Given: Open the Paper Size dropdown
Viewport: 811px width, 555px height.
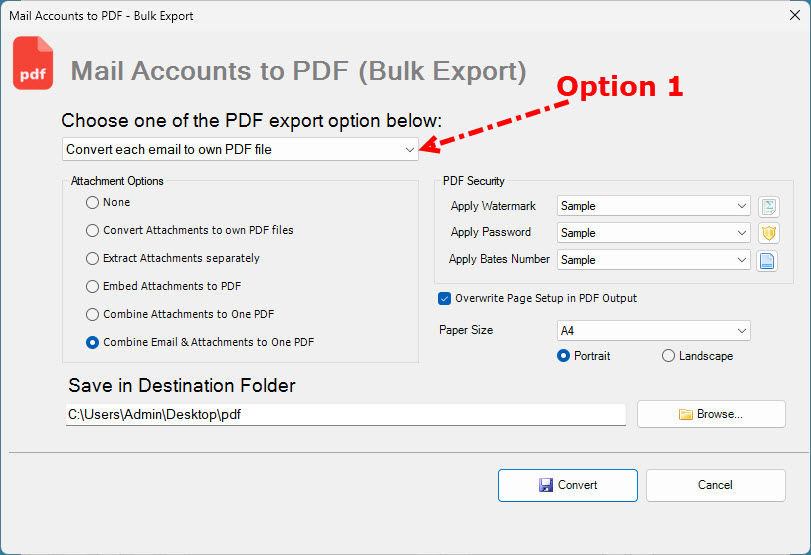Looking at the screenshot, I should pos(653,330).
